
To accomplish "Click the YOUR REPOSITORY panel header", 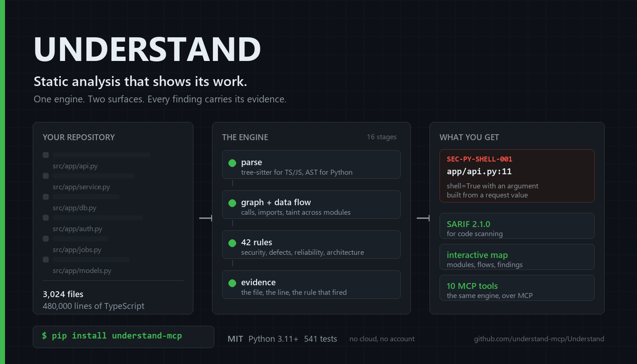I will 79,137.
